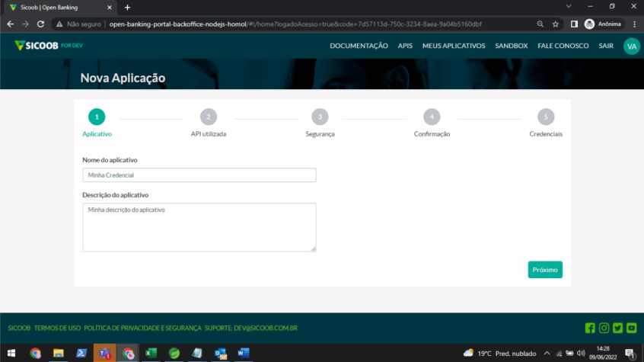Open SANDBOX menu item
Viewport: 644px width, 362px height.
[x=512, y=46]
